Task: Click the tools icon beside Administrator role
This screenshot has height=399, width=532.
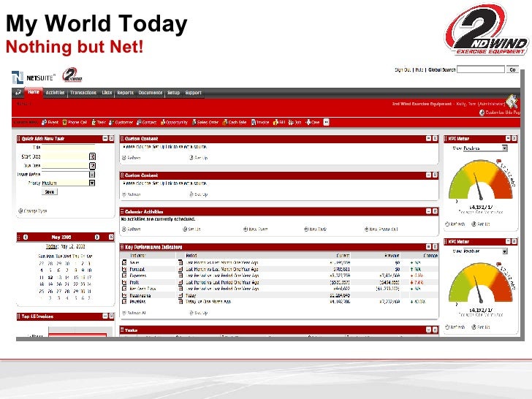Action: click(512, 102)
